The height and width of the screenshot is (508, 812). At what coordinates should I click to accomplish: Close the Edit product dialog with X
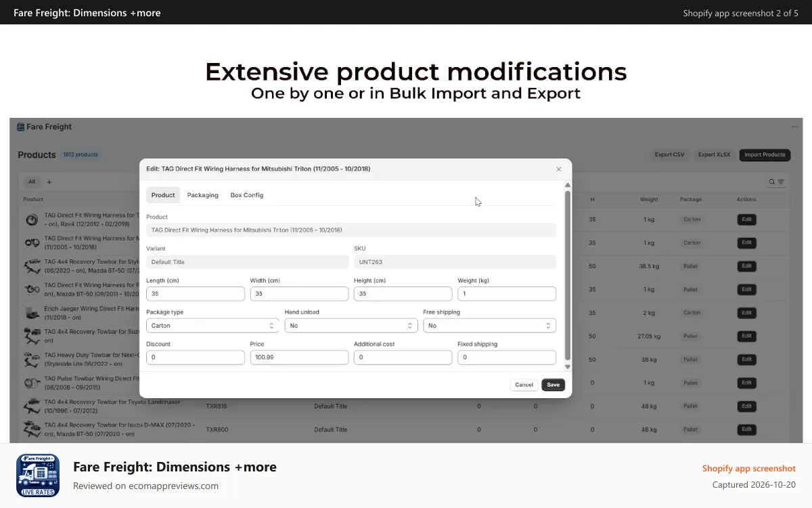[558, 169]
